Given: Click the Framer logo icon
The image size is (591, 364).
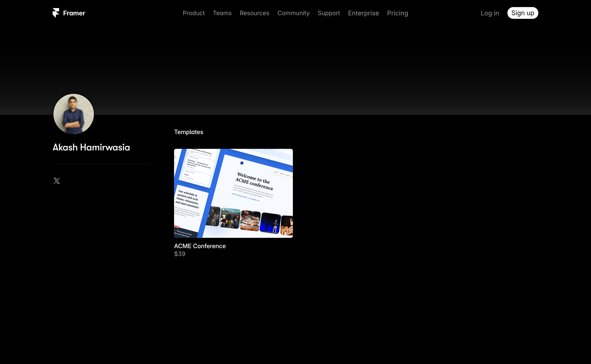Looking at the screenshot, I should tap(56, 13).
